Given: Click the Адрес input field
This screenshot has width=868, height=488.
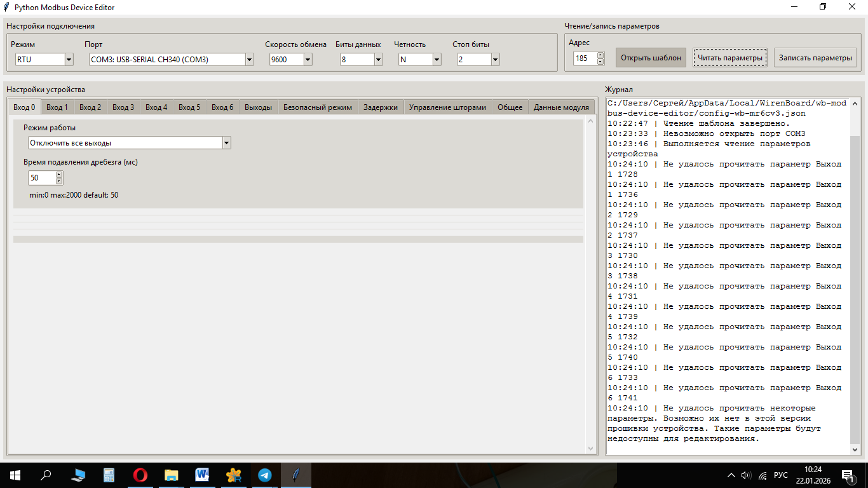Looking at the screenshot, I should pyautogui.click(x=583, y=58).
